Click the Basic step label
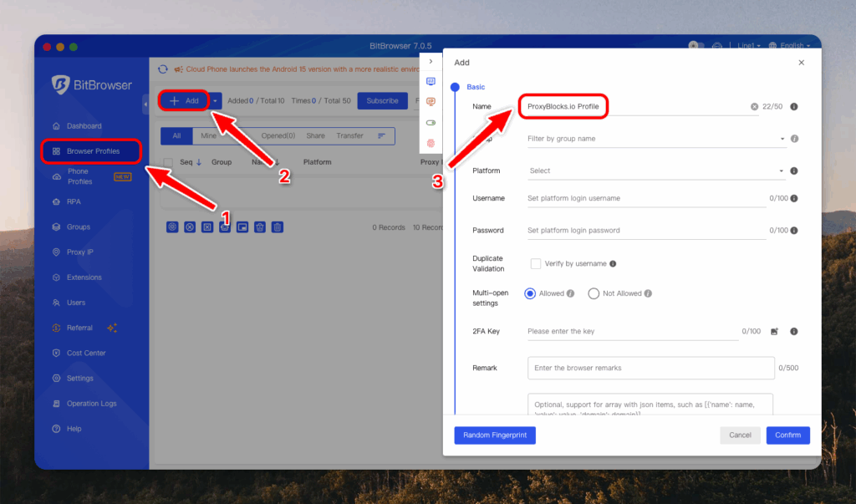 tap(476, 88)
